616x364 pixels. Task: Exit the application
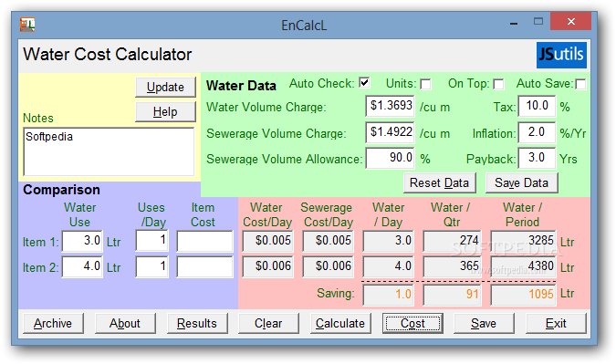point(557,324)
